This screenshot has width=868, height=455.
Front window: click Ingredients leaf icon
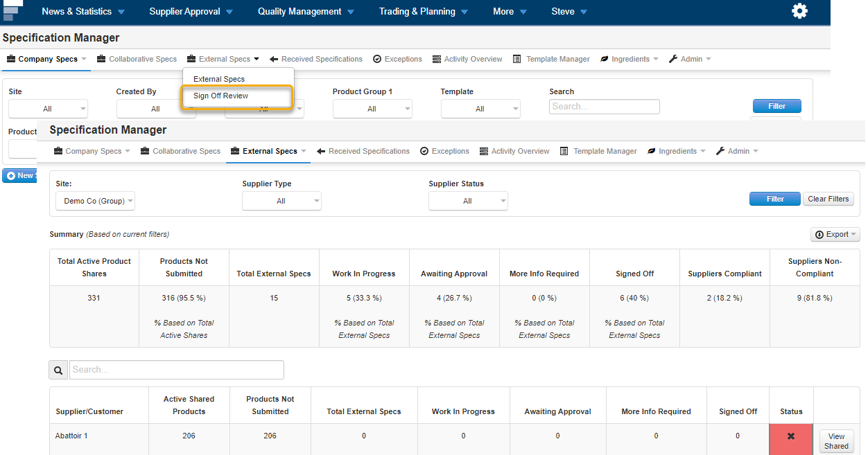[652, 151]
